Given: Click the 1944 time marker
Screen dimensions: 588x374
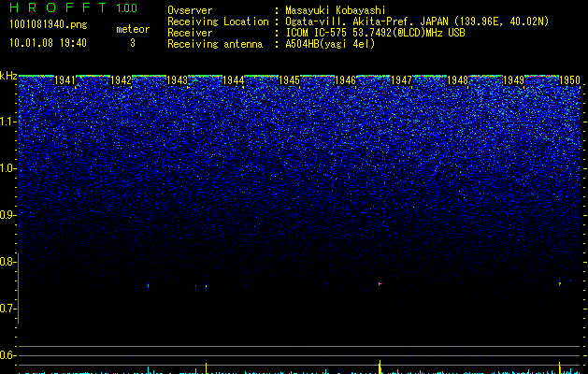Looking at the screenshot, I should coord(234,80).
